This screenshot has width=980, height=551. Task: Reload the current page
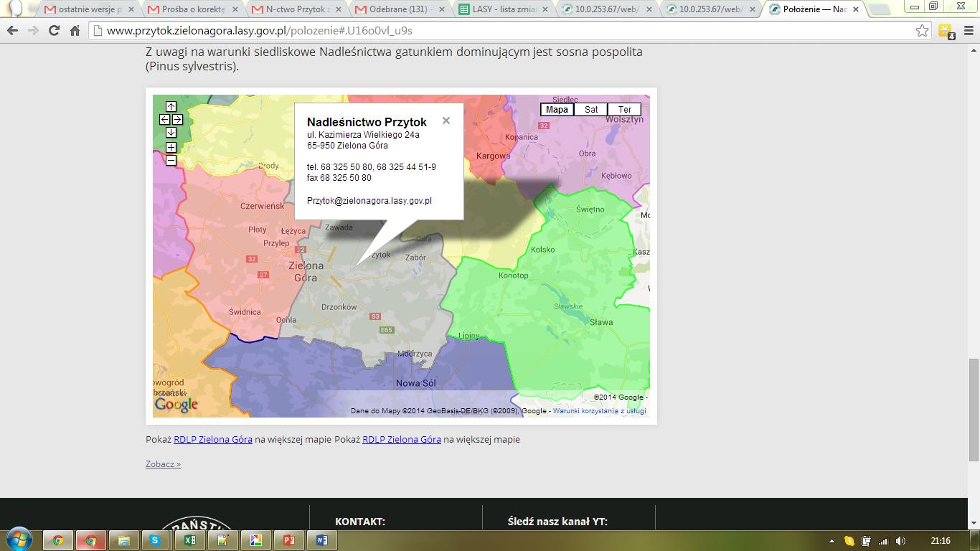(54, 31)
